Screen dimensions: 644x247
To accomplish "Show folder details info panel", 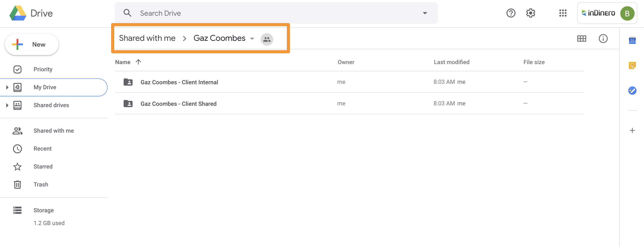I will 603,39.
